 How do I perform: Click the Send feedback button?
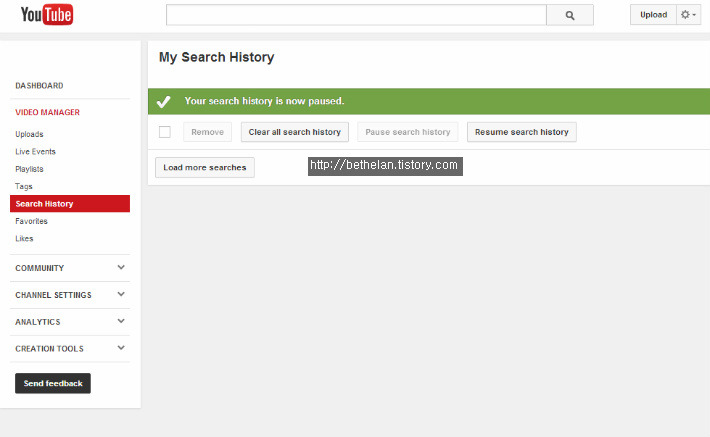53,383
